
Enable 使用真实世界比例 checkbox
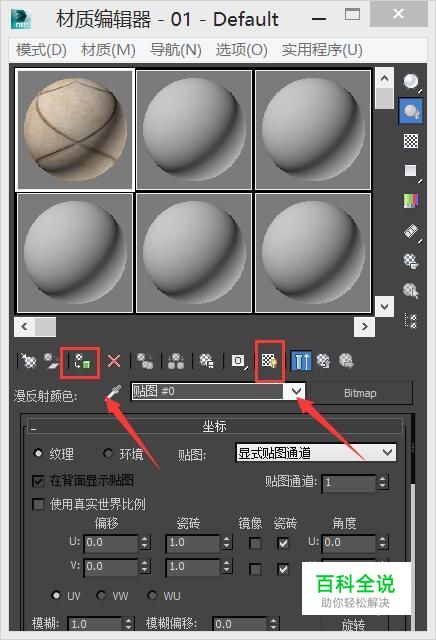(x=38, y=504)
